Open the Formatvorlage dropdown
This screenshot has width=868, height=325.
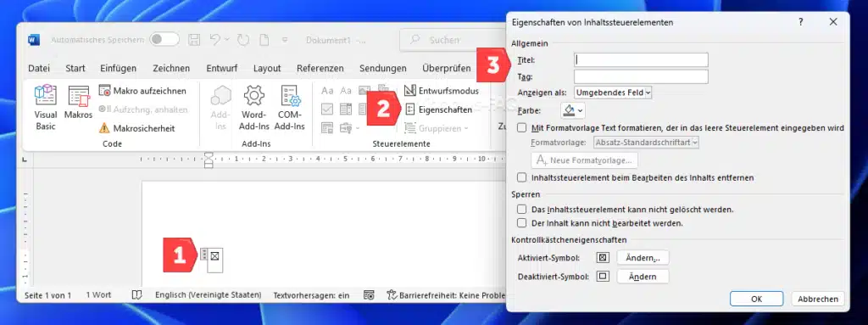(x=647, y=143)
